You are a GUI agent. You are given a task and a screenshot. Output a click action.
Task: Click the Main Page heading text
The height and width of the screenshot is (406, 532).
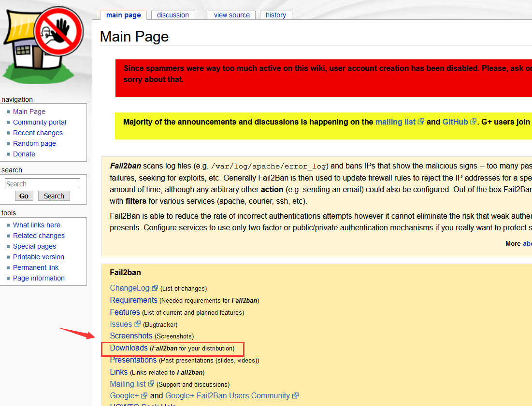tap(134, 36)
